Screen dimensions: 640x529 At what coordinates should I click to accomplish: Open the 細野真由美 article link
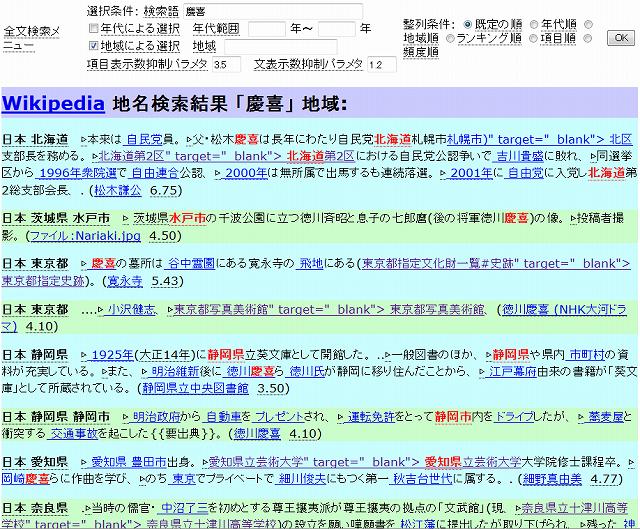(x=552, y=479)
